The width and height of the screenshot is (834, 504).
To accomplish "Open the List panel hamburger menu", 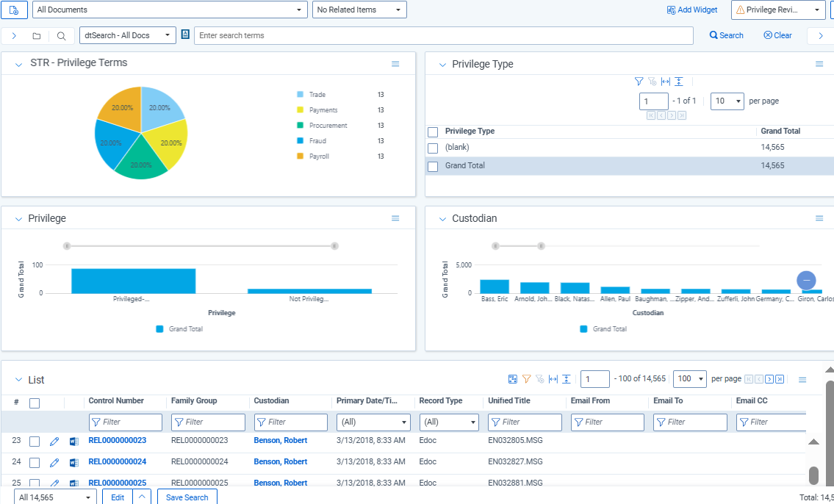I will click(802, 380).
